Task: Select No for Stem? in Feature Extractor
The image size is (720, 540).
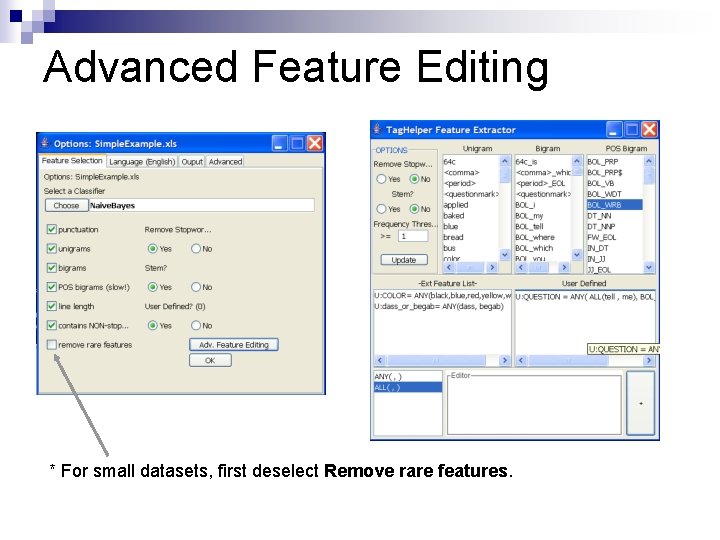Action: pyautogui.click(x=414, y=209)
